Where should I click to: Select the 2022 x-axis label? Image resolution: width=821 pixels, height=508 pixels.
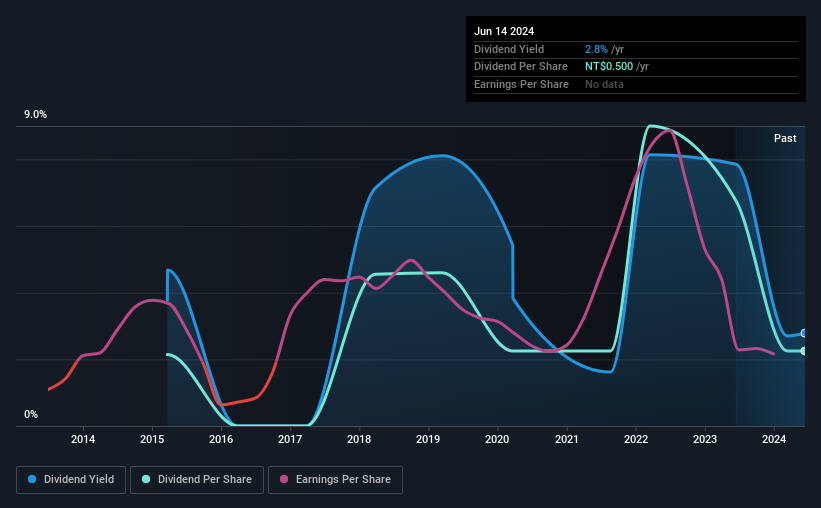636,439
